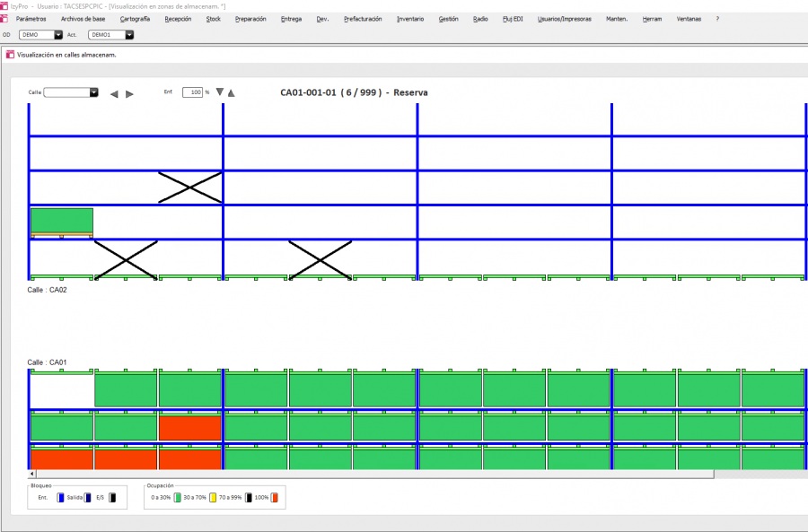Open the Stock menu
Viewport: 808px width, 532px height.
pyautogui.click(x=213, y=19)
